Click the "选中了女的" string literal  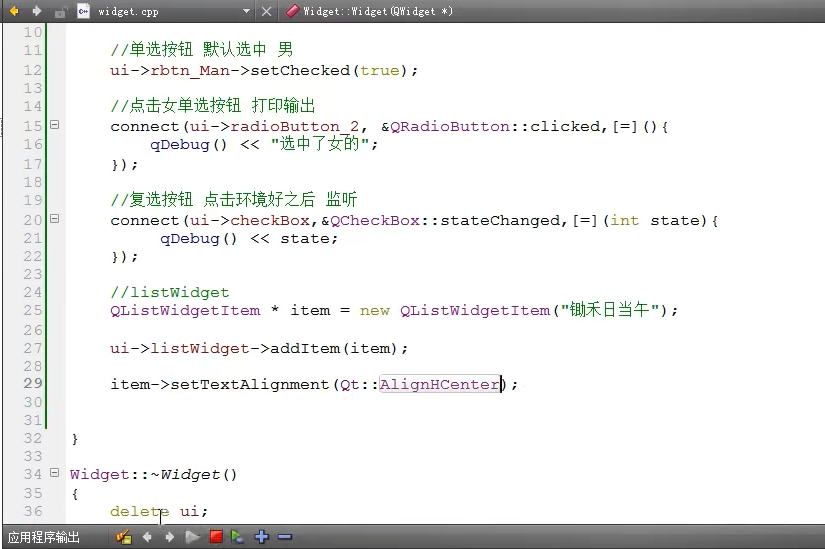pos(320,144)
